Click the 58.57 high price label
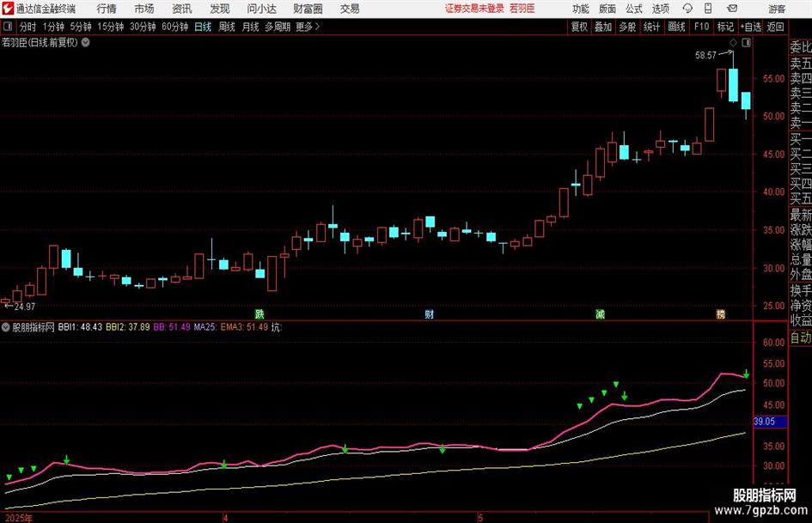 (x=705, y=56)
